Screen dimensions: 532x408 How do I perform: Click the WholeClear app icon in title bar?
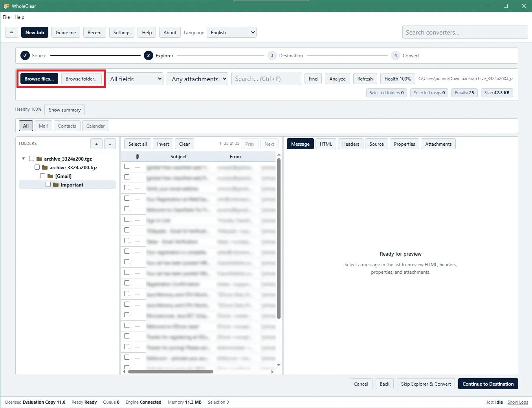click(x=6, y=6)
